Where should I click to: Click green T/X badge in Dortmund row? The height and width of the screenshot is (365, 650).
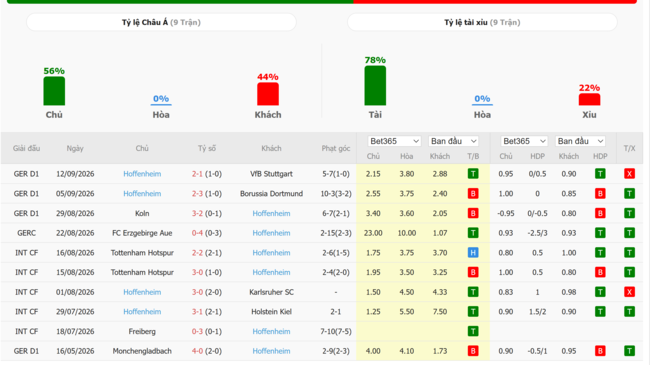coord(629,194)
